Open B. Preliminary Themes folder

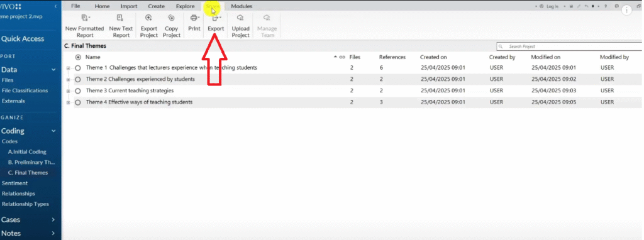pyautogui.click(x=31, y=162)
